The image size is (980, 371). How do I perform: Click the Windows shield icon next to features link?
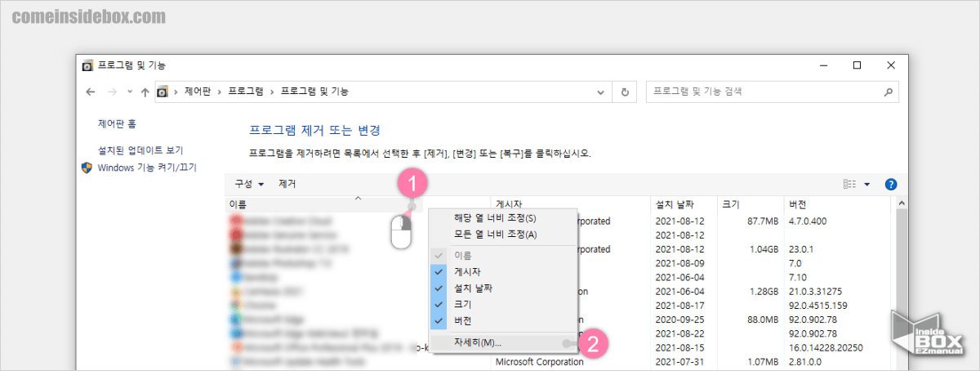(x=87, y=168)
